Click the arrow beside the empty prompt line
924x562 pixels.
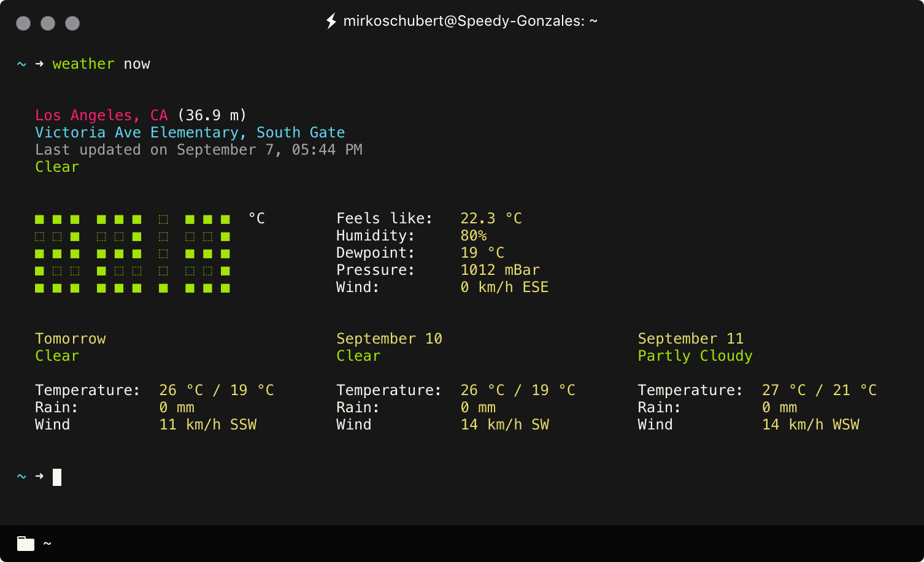[38, 476]
